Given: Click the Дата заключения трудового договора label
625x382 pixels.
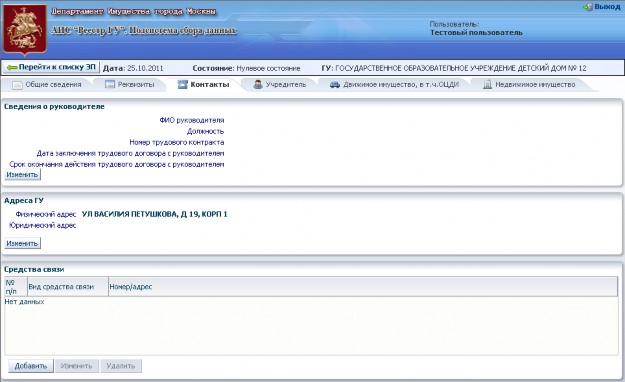Looking at the screenshot, I should (x=130, y=154).
